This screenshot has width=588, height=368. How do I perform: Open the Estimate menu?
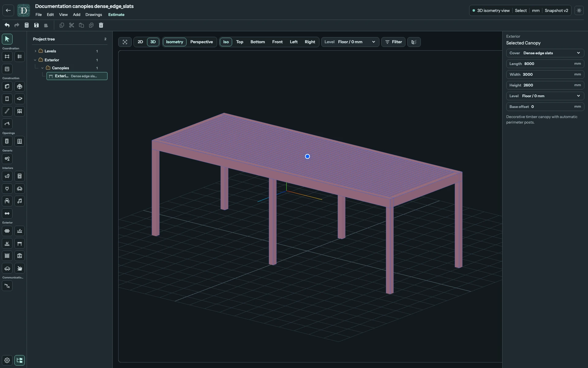coord(116,15)
